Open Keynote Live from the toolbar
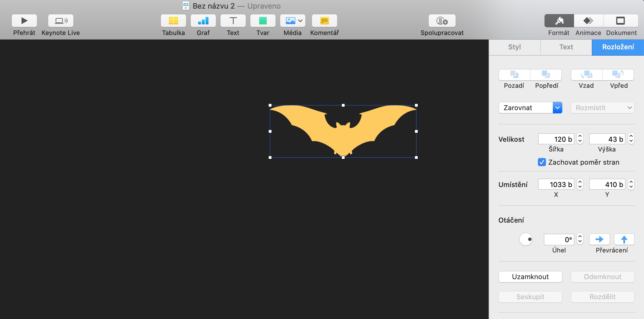Image resolution: width=644 pixels, height=319 pixels. (61, 21)
